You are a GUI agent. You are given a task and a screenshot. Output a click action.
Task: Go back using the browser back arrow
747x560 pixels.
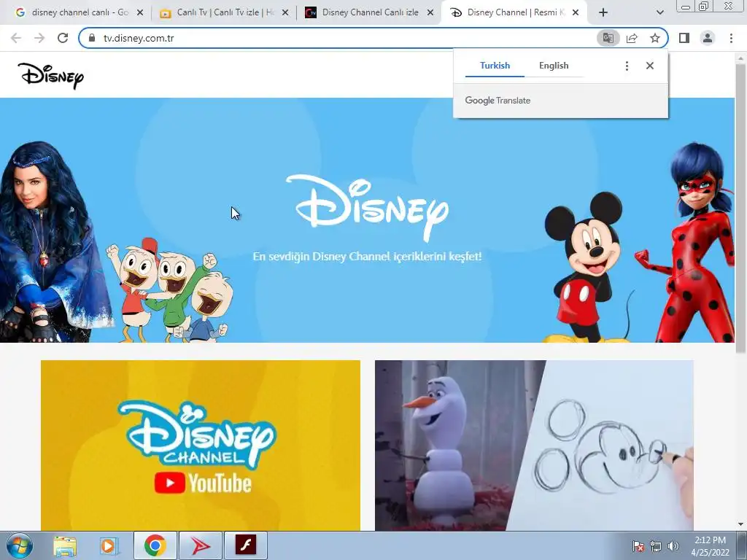(x=16, y=38)
